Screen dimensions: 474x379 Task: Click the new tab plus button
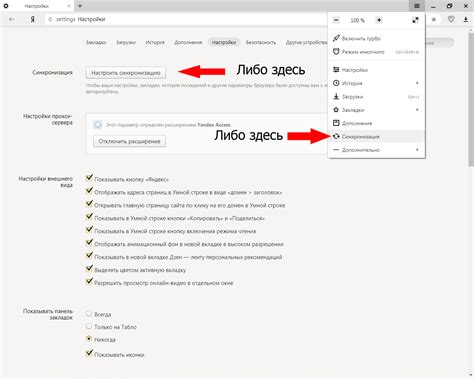80,6
